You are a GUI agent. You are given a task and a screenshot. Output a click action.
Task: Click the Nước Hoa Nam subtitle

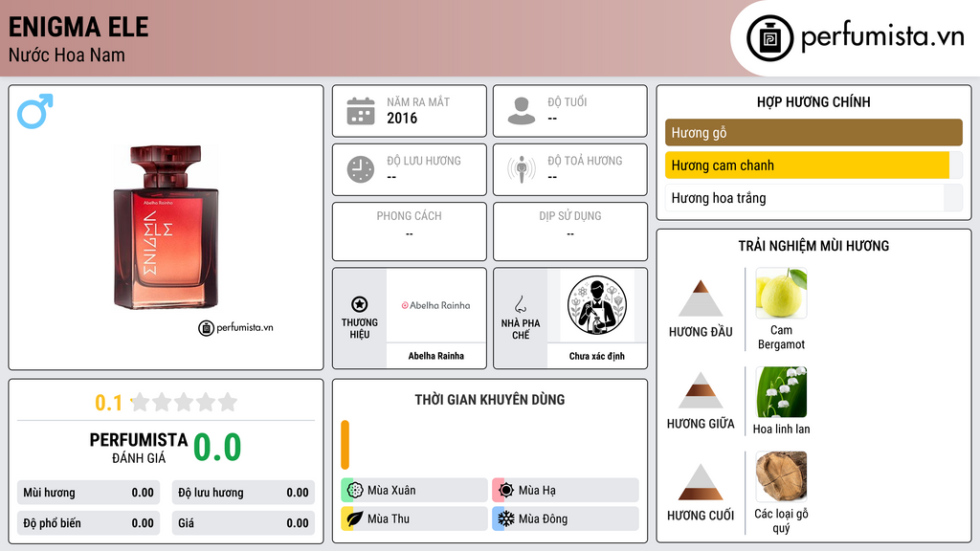tap(67, 55)
